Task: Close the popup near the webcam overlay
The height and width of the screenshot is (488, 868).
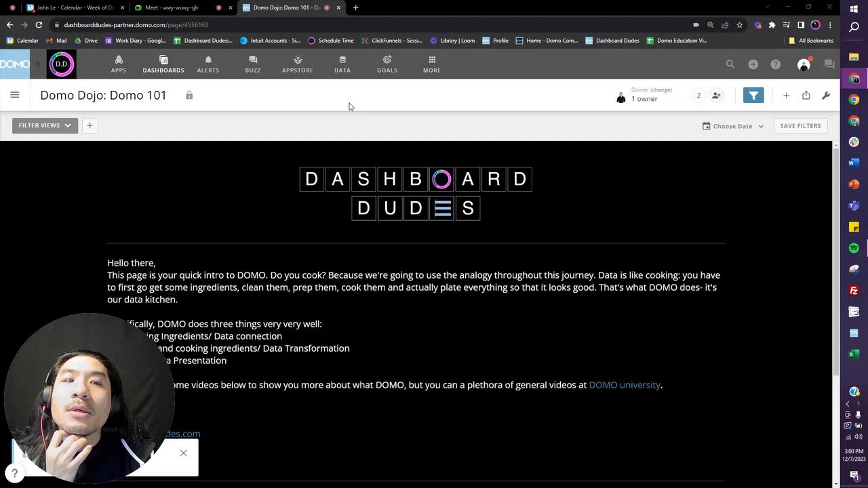Action: 183,453
